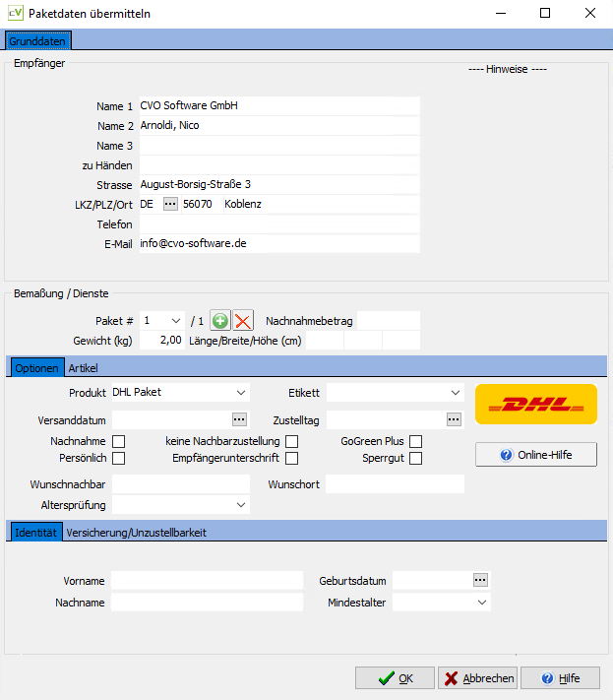Click the CVO app icon in title bar
The height and width of the screenshot is (700, 613).
click(15, 13)
